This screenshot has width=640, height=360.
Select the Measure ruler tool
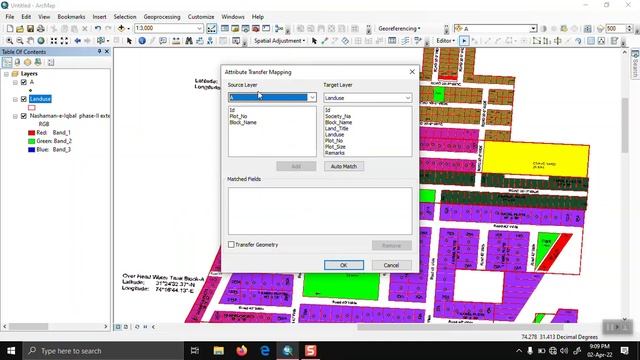pyautogui.click(x=176, y=41)
